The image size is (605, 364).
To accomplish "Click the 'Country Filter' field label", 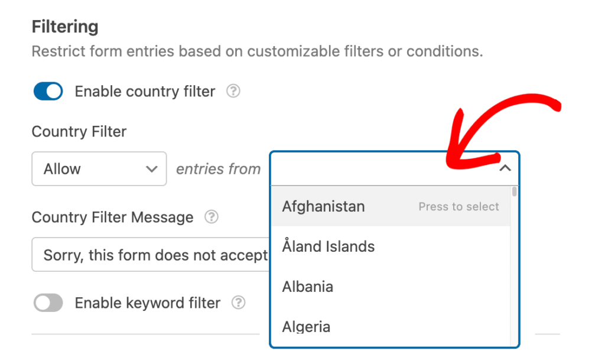I will [79, 132].
